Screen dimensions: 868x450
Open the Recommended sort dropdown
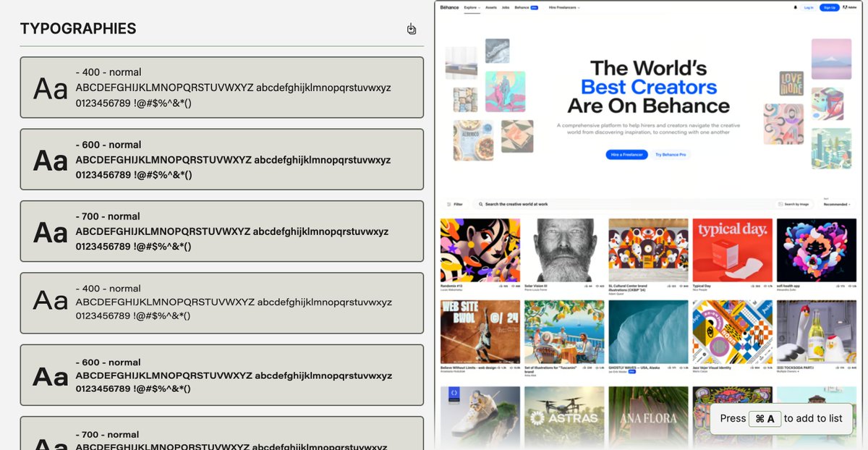pos(837,205)
